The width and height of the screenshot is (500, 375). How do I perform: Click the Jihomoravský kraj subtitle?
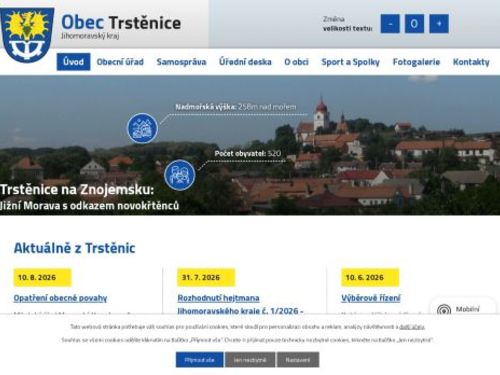pos(90,36)
